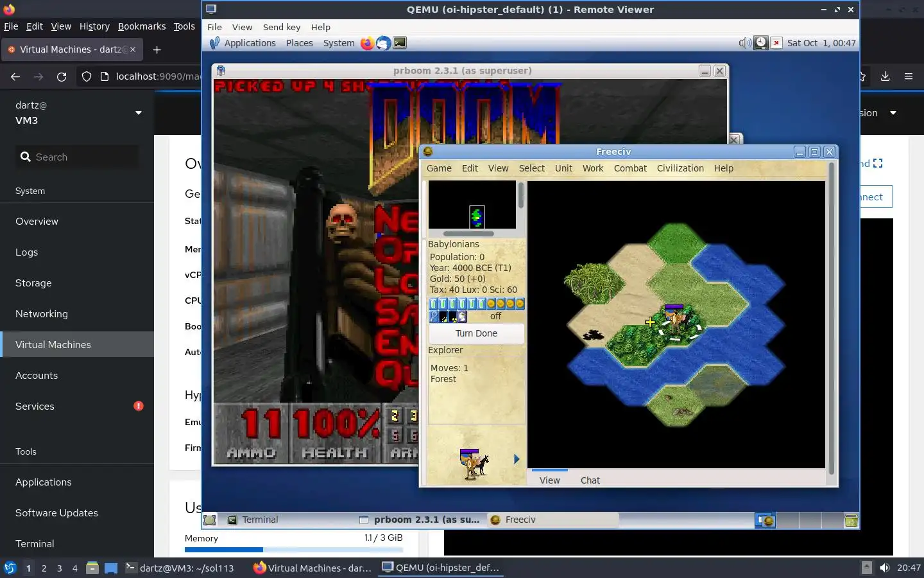The height and width of the screenshot is (578, 924).
Task: Select the View tab at Freeciv bottom
Action: click(x=549, y=480)
